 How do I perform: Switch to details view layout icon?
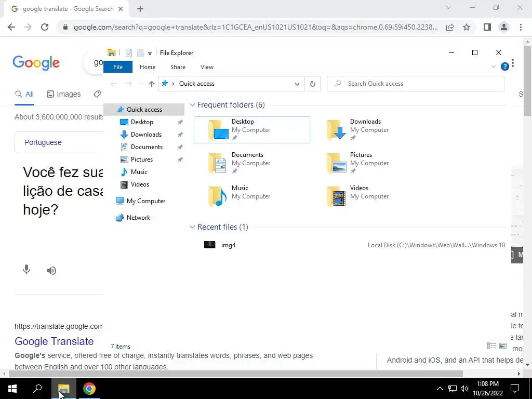pos(491,345)
